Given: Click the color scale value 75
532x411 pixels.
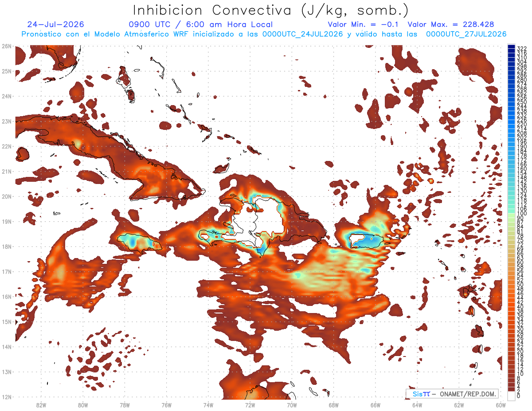Looking at the screenshot, I should (x=520, y=240).
